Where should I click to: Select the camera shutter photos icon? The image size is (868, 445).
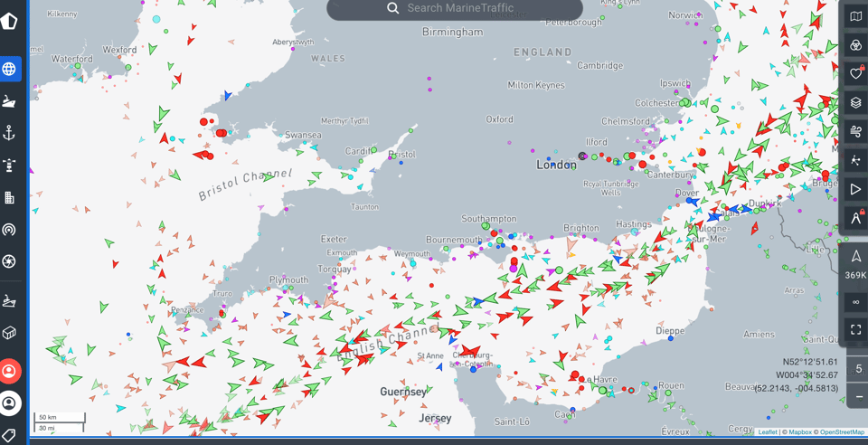(x=9, y=261)
